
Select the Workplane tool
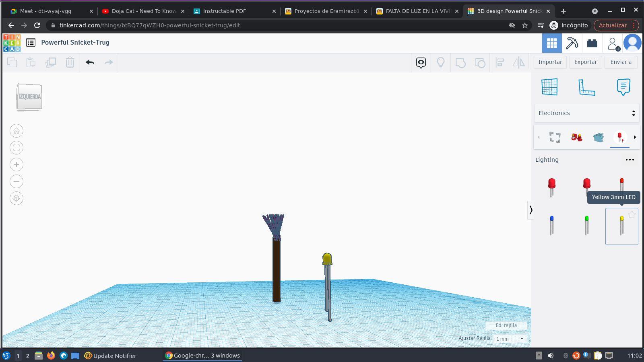[x=550, y=87]
